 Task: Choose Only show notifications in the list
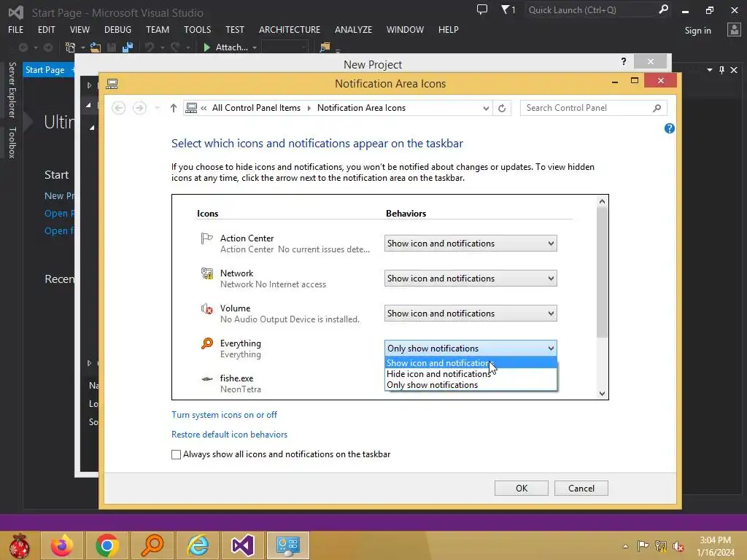point(471,385)
